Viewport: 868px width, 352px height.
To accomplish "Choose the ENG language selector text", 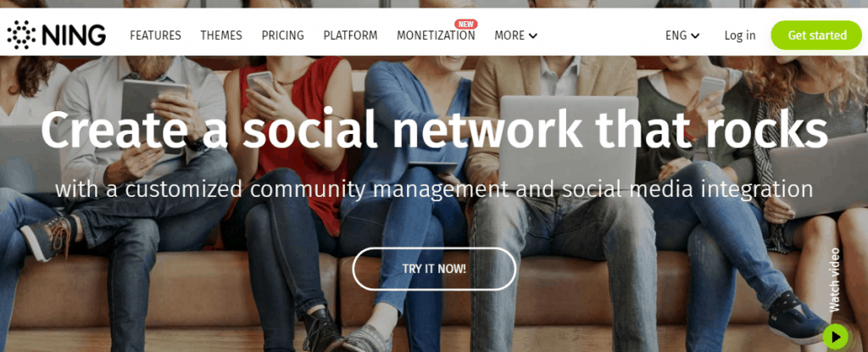I will pos(676,36).
